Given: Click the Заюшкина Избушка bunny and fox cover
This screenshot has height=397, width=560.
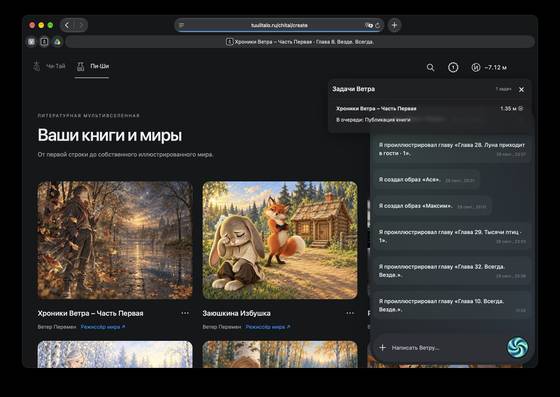Looking at the screenshot, I should coord(280,240).
